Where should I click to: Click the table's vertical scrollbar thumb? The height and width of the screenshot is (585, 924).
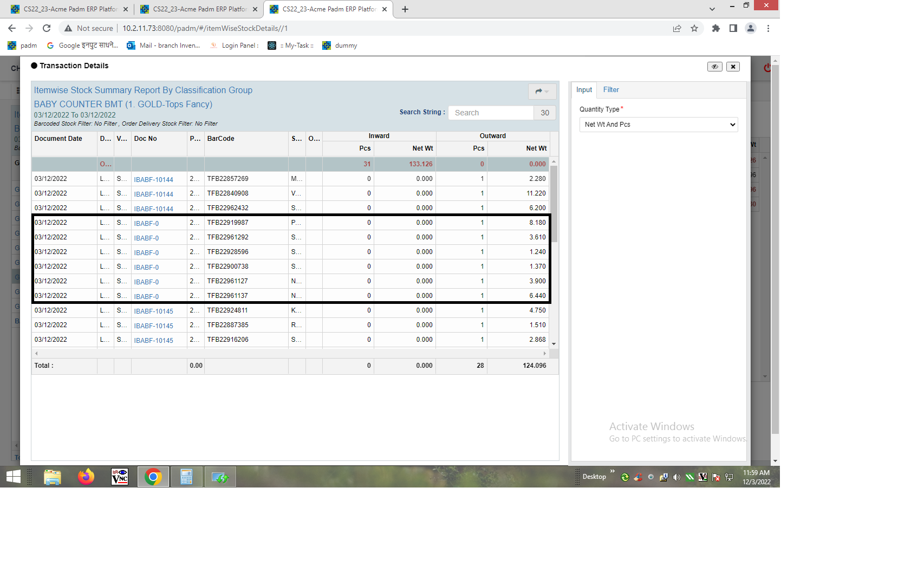554,204
